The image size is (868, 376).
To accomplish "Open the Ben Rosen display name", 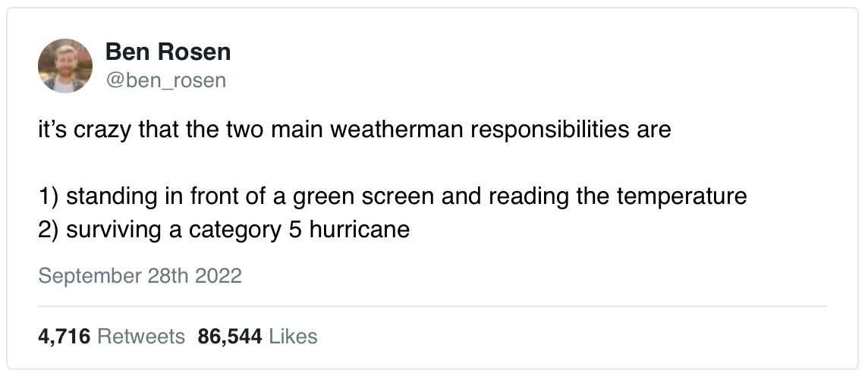I will [x=168, y=52].
